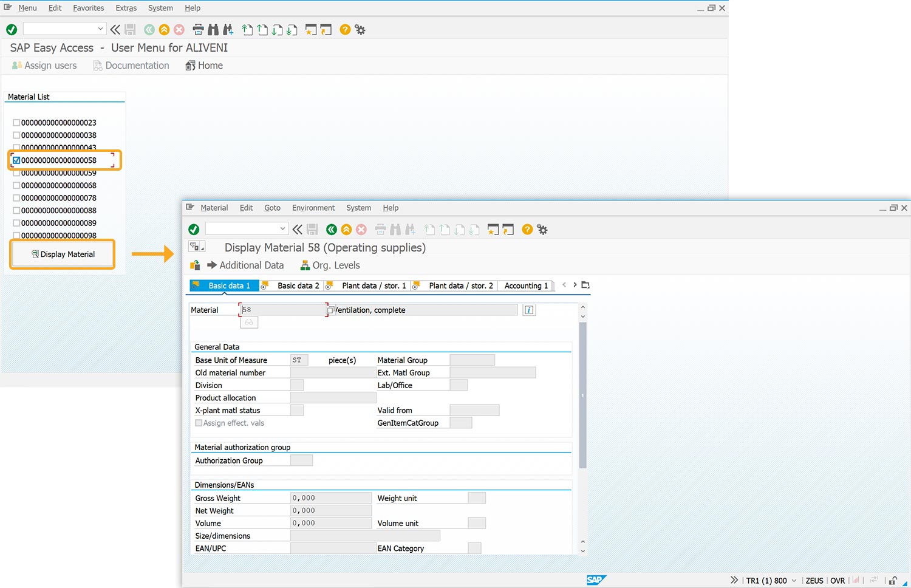Screen dimensions: 911x588
Task: Click the Gross Weight field
Action: tap(331, 498)
